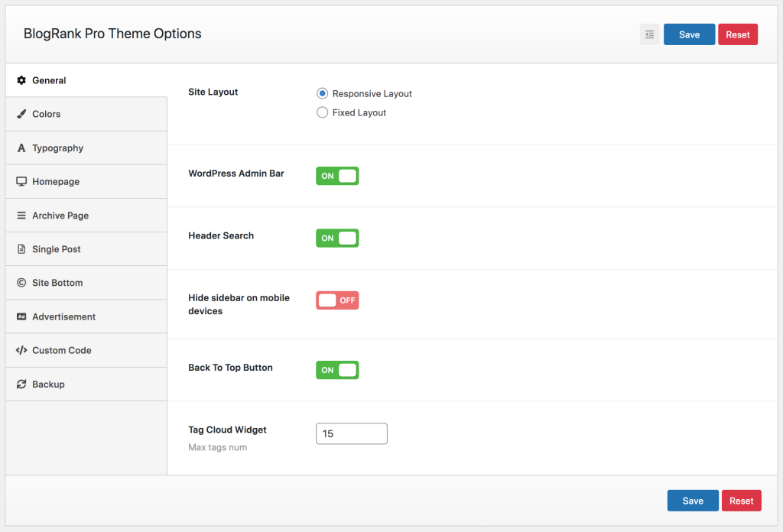783x532 pixels.
Task: Focus the Tag Cloud Widget number field
Action: pyautogui.click(x=352, y=433)
